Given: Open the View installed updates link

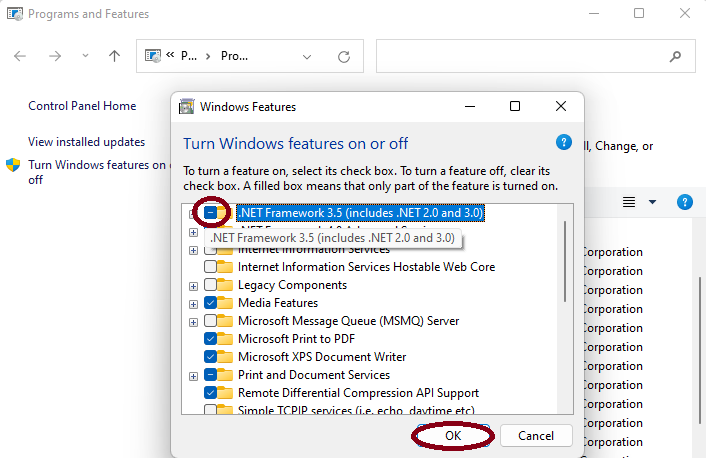Looking at the screenshot, I should 86,142.
